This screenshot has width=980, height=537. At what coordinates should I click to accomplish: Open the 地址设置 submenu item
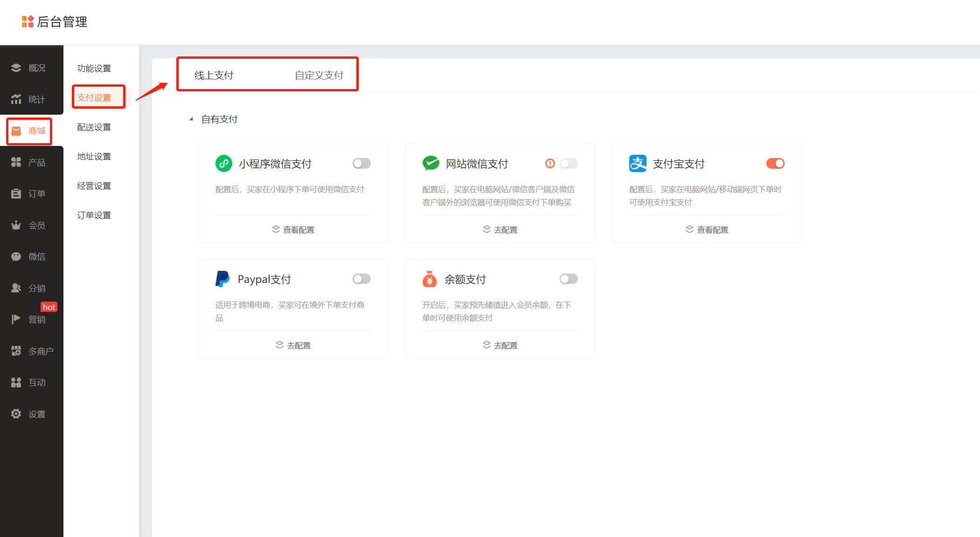coord(94,156)
